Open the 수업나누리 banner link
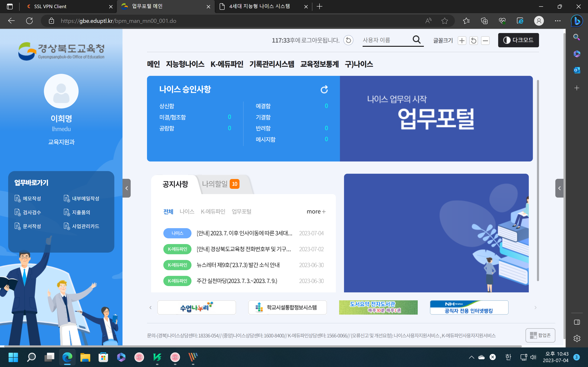This screenshot has height=367, width=588. point(196,307)
